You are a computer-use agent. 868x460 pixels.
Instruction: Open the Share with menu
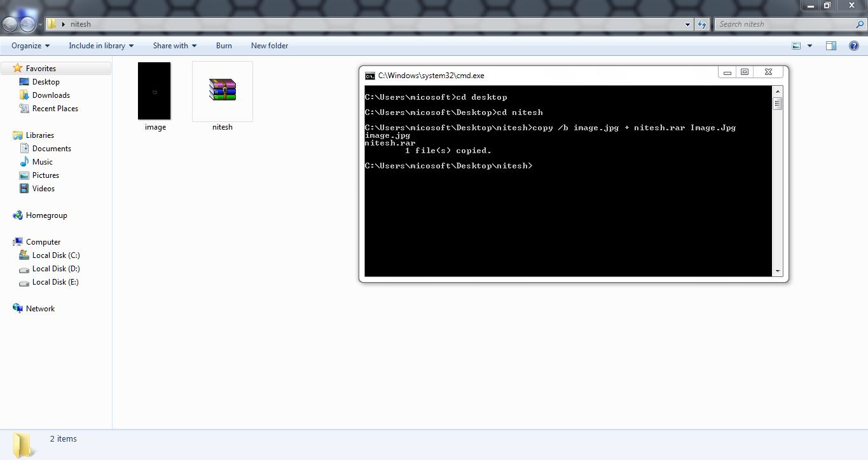pyautogui.click(x=174, y=46)
